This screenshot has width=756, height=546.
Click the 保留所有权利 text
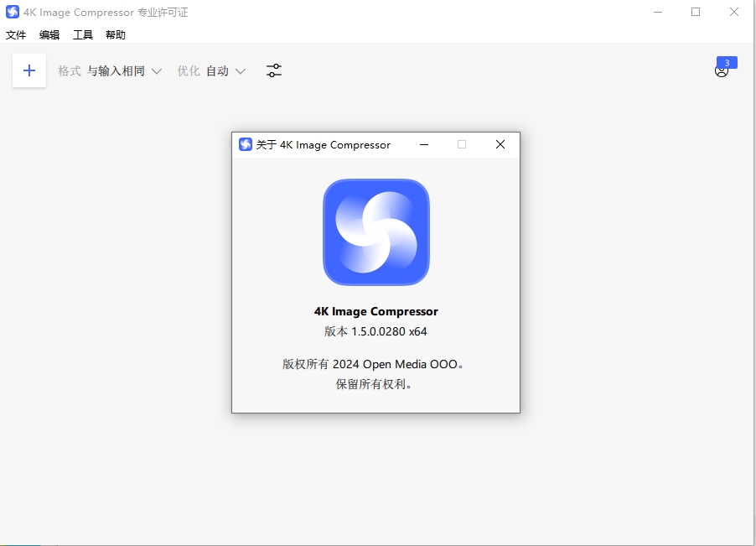(374, 384)
